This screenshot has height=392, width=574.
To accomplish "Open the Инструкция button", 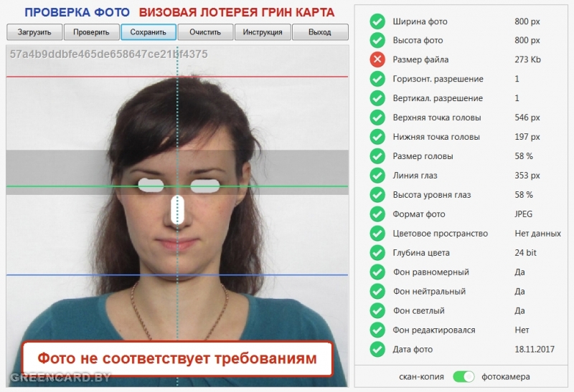I will [x=263, y=32].
